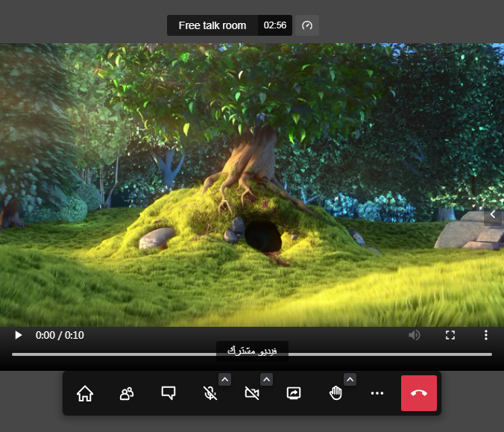Click the 02:56 meeting timer
This screenshot has width=504, height=432.
click(275, 25)
